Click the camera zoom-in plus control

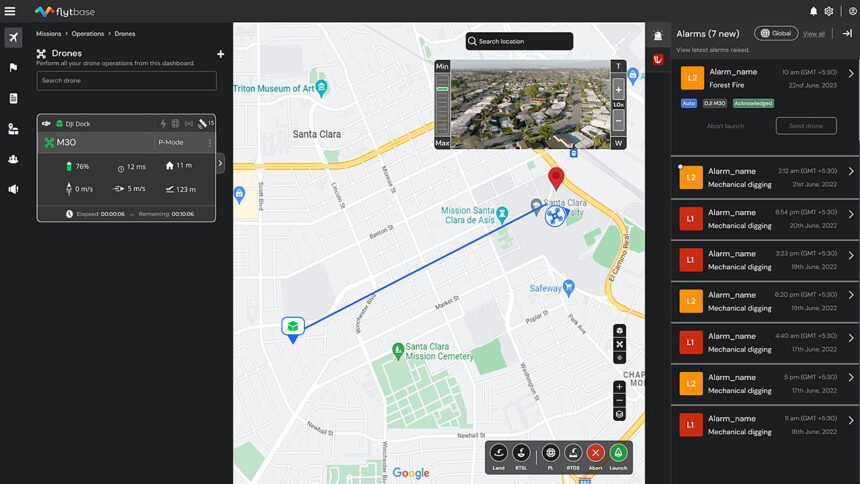(x=618, y=90)
